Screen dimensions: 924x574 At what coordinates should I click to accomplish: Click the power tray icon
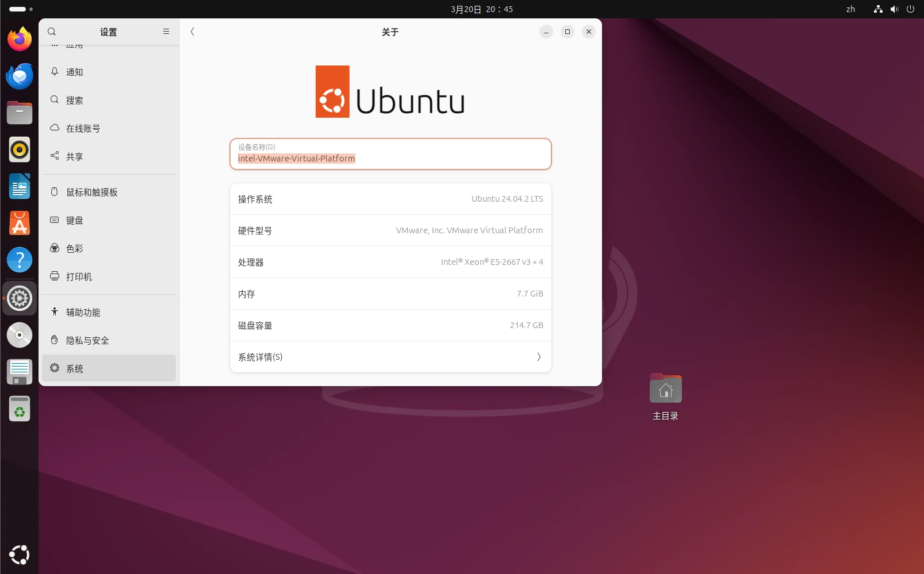910,9
